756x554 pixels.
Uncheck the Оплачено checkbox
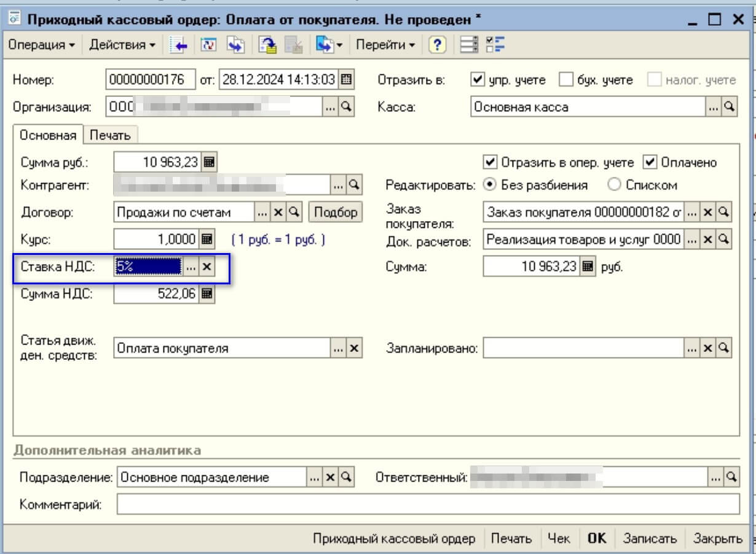pos(650,162)
